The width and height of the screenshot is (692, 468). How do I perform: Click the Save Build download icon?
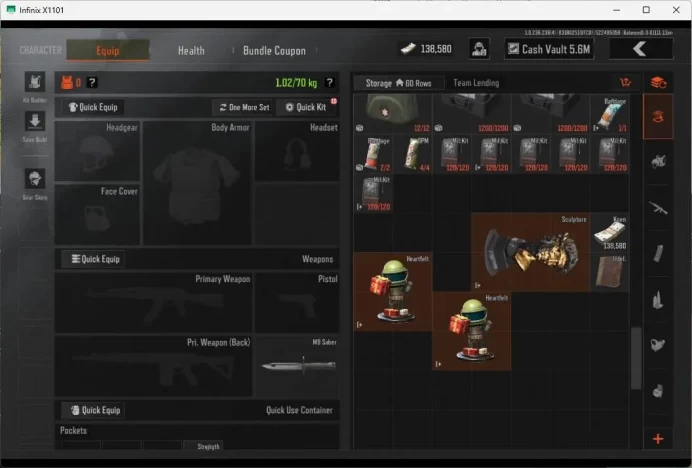coord(35,121)
